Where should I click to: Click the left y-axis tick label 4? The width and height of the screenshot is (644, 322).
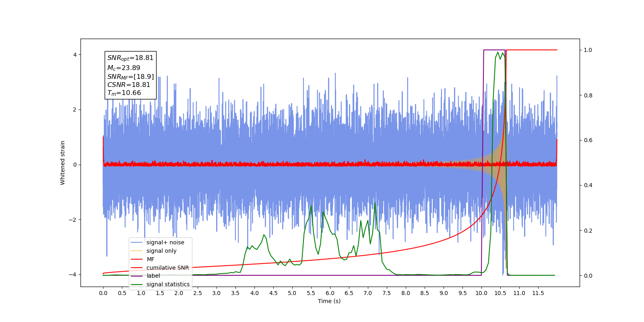pos(74,55)
